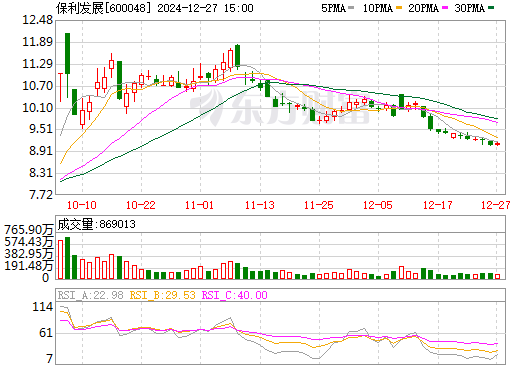Image resolution: width=520 pixels, height=365 pixels.
Task: Click the 765.90万 volume axis label
Action: coord(29,230)
